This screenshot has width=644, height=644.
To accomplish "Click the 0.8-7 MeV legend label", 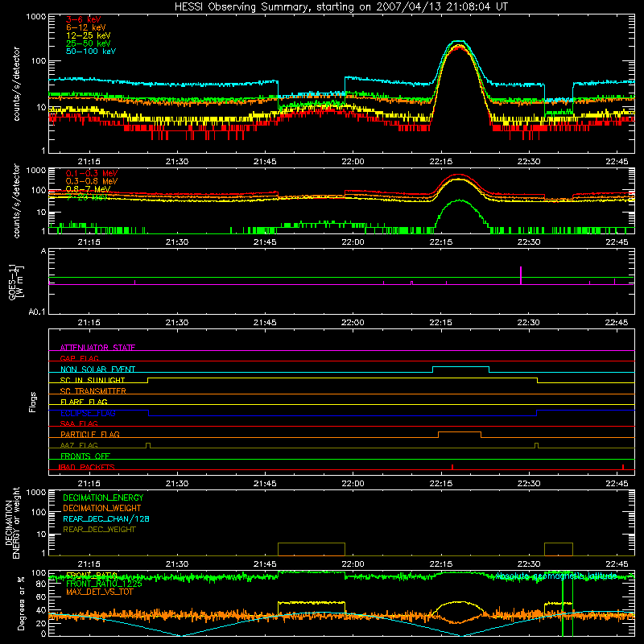I will click(88, 189).
